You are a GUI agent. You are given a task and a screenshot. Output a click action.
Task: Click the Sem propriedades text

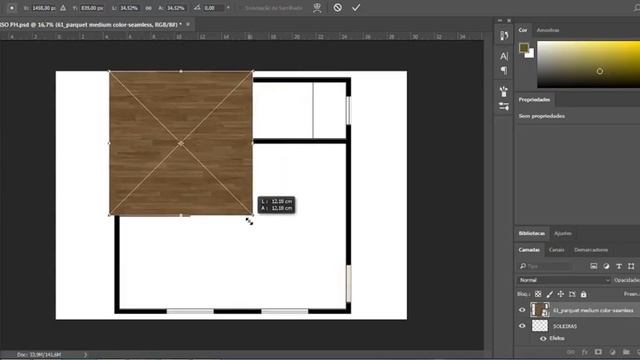pyautogui.click(x=542, y=116)
